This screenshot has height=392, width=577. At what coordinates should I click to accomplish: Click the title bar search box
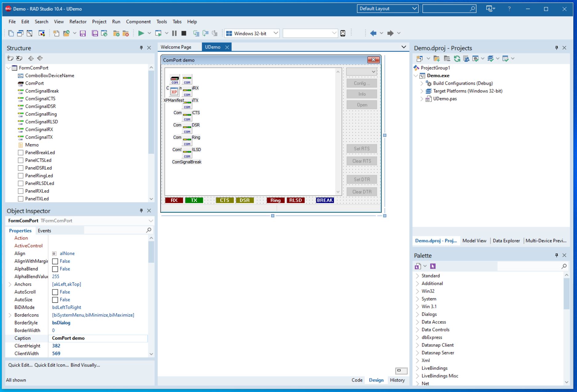click(449, 9)
